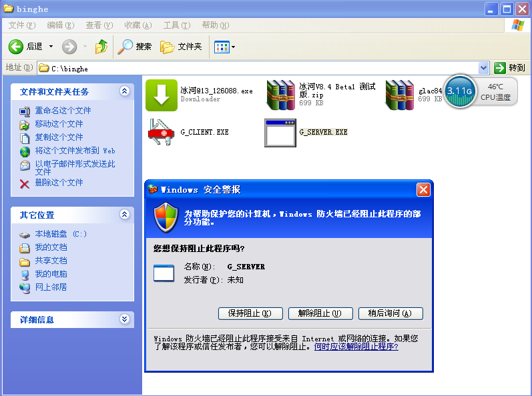The image size is (532, 396).
Task: Open the Forward button history dropdown
Action: 85,47
